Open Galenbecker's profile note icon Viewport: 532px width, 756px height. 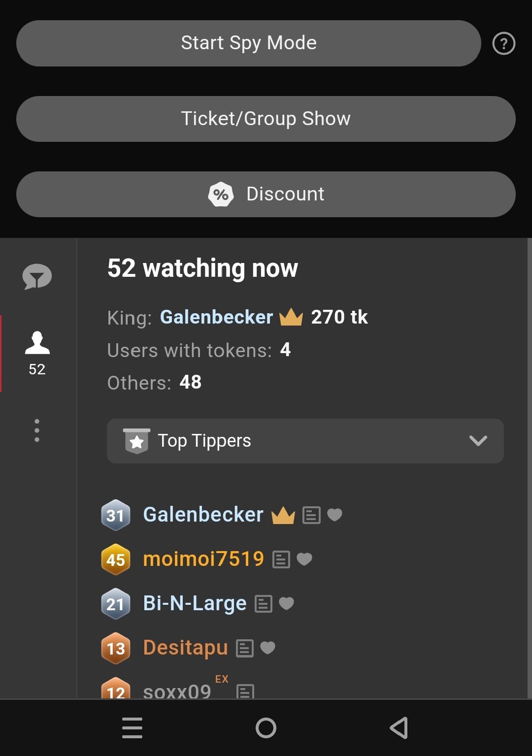point(311,515)
